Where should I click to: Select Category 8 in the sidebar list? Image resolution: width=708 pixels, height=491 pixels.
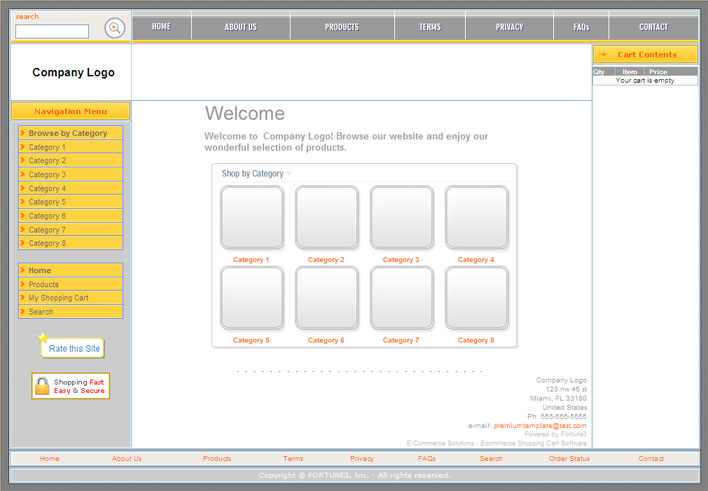(70, 243)
